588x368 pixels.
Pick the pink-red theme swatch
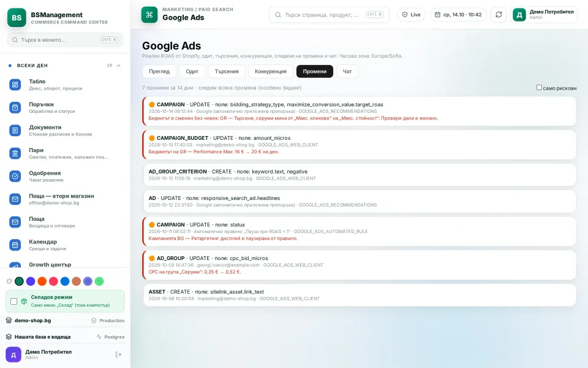click(x=54, y=282)
